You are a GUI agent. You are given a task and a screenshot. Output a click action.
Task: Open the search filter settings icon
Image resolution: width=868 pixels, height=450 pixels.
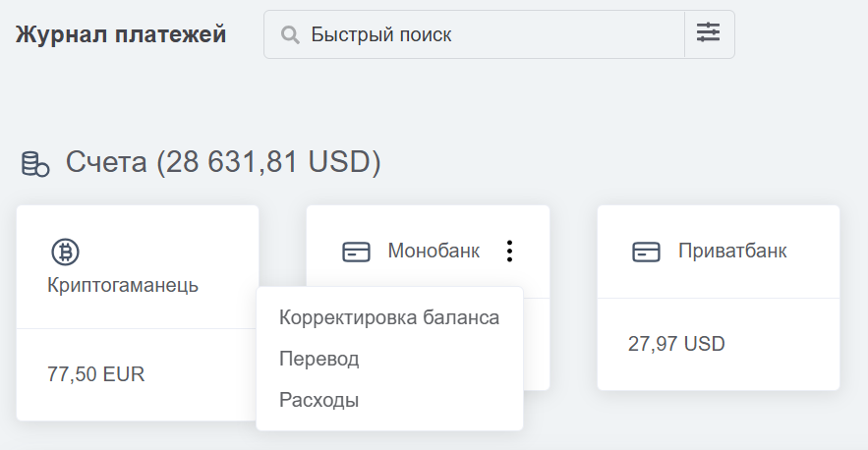pos(709,33)
